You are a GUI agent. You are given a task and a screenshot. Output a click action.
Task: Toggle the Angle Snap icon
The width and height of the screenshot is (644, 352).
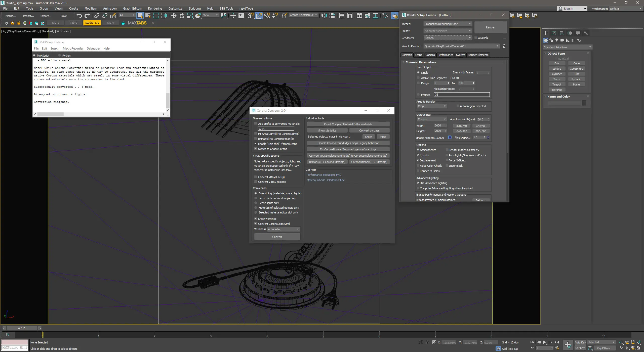coord(259,16)
